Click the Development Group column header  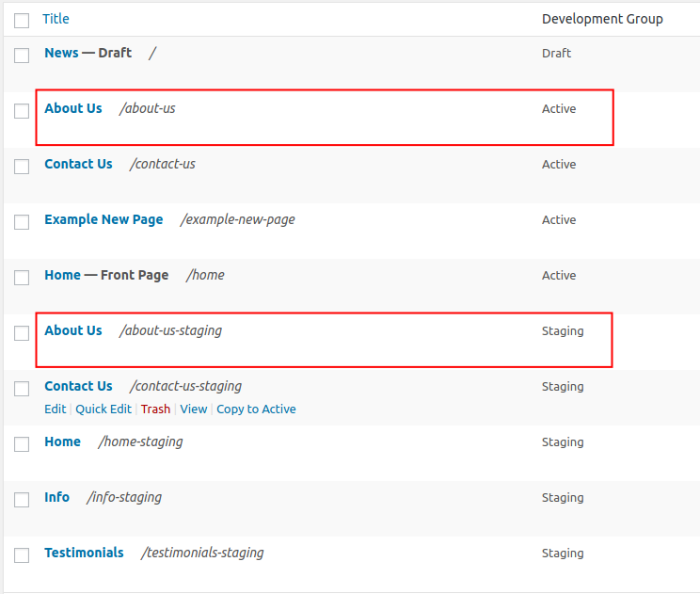click(602, 19)
